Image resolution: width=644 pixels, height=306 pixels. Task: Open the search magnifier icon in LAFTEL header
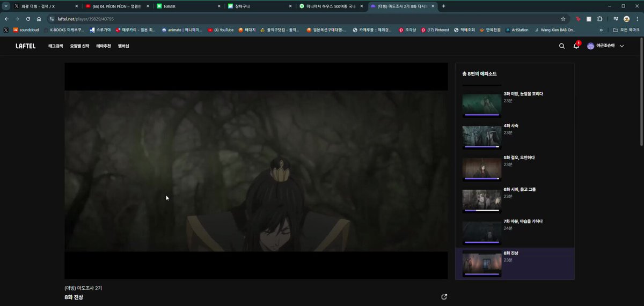[x=562, y=46]
